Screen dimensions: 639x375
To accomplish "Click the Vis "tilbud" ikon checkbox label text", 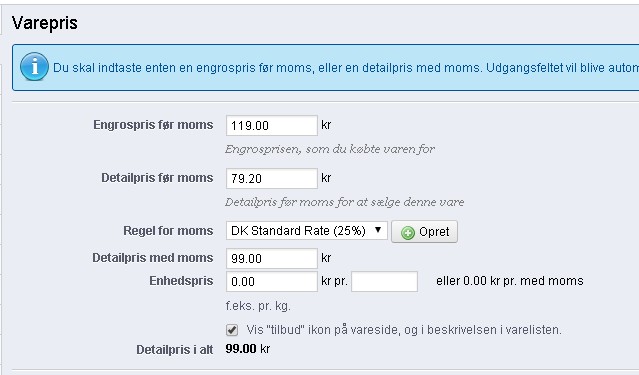I will coord(404,330).
